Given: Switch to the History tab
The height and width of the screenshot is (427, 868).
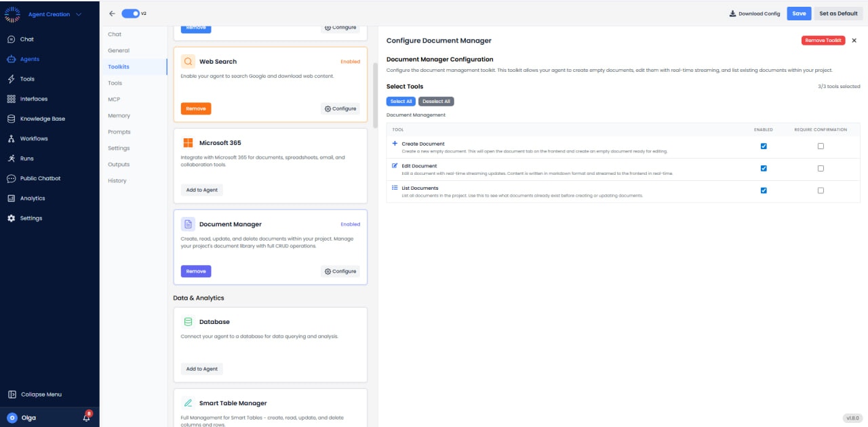Looking at the screenshot, I should (117, 180).
